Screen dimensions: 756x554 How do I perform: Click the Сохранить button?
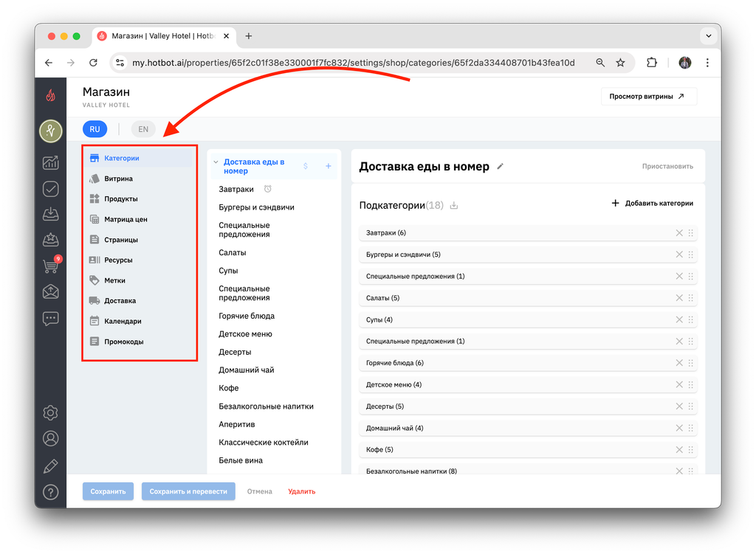point(108,491)
